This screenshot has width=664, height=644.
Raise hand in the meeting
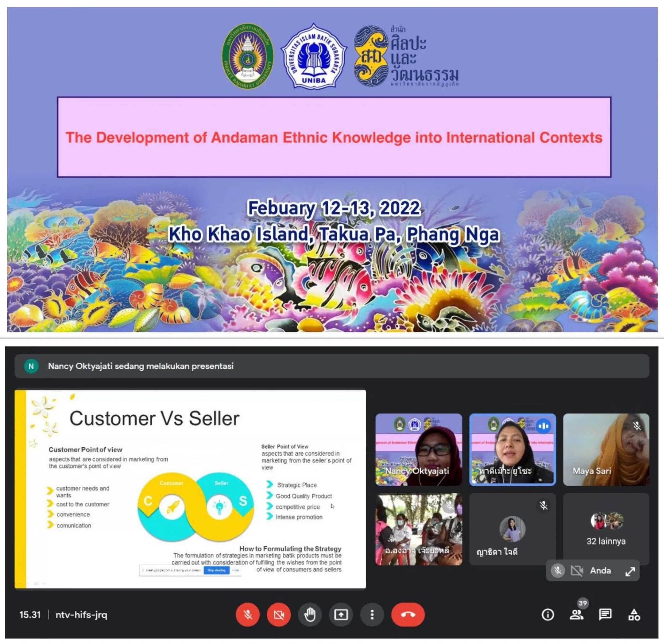[310, 614]
